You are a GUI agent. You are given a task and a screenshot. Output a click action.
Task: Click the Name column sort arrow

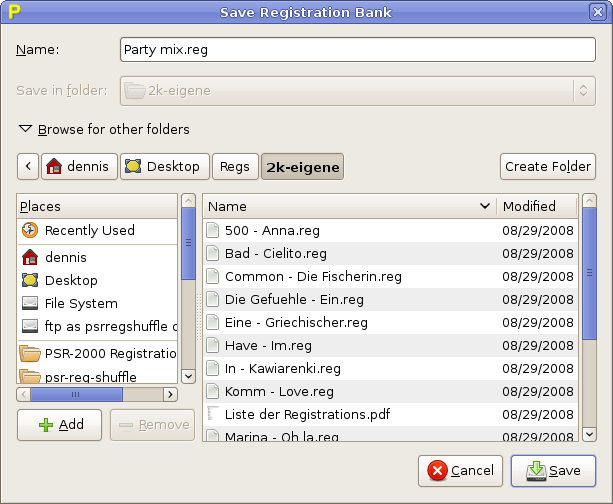[485, 206]
